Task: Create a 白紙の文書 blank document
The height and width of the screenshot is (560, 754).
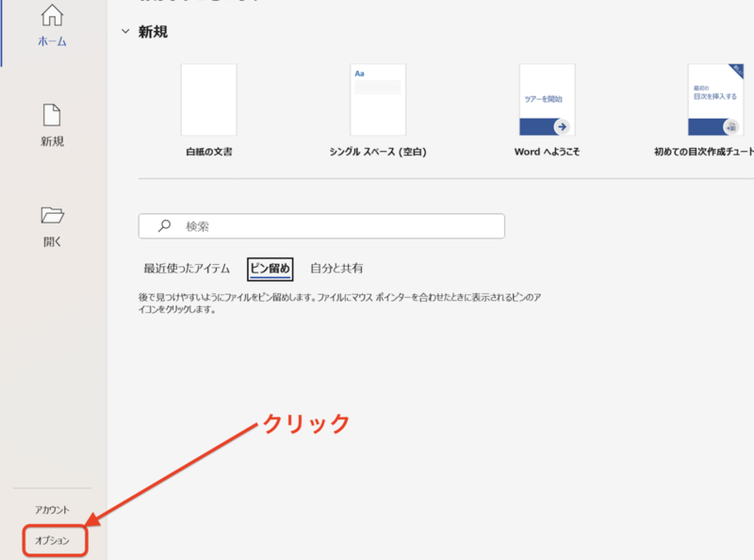Action: tap(208, 100)
